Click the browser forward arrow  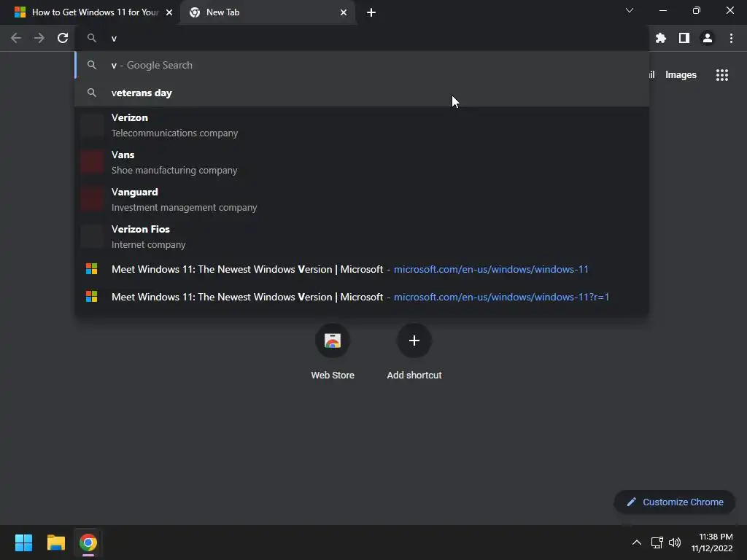(39, 38)
